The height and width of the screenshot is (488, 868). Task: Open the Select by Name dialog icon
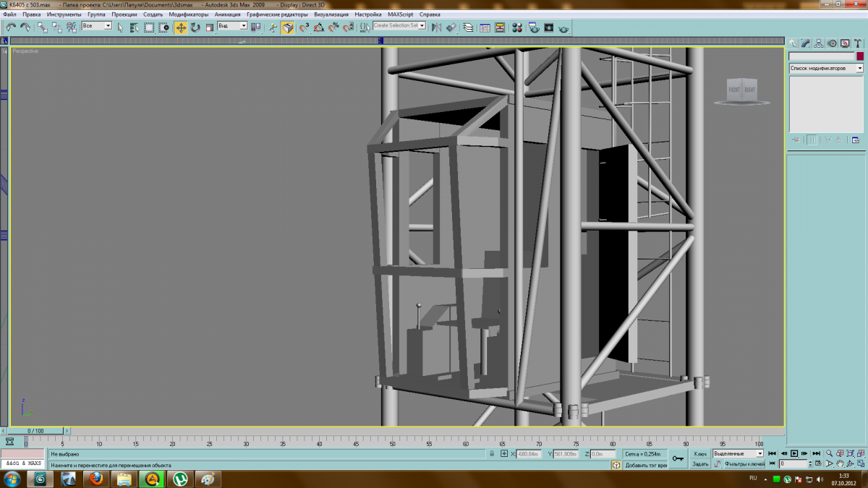135,27
